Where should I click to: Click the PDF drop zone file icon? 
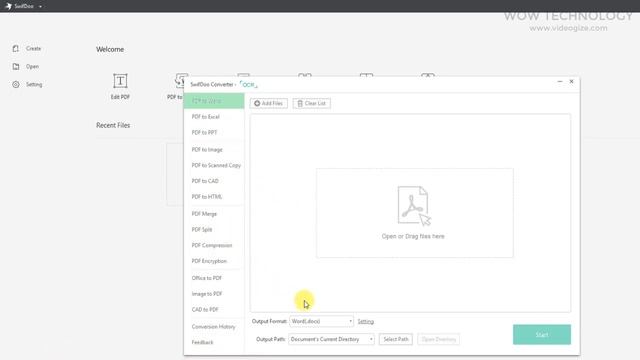[x=414, y=206]
